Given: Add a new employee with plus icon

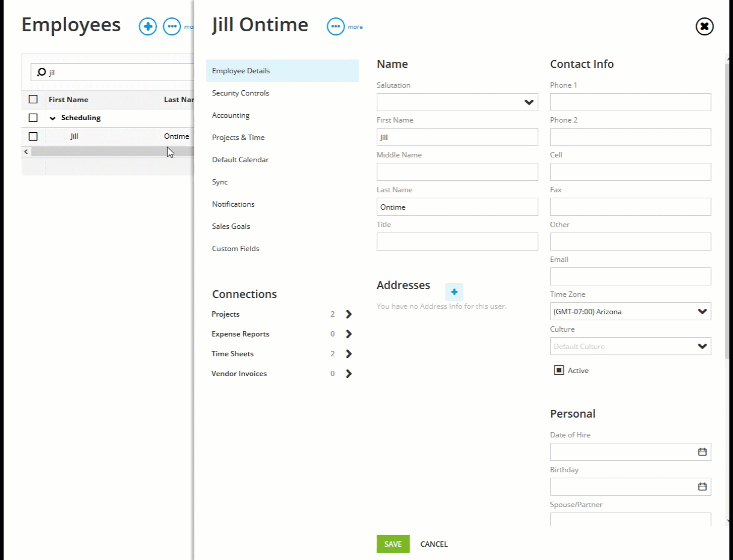Looking at the screenshot, I should click(148, 26).
